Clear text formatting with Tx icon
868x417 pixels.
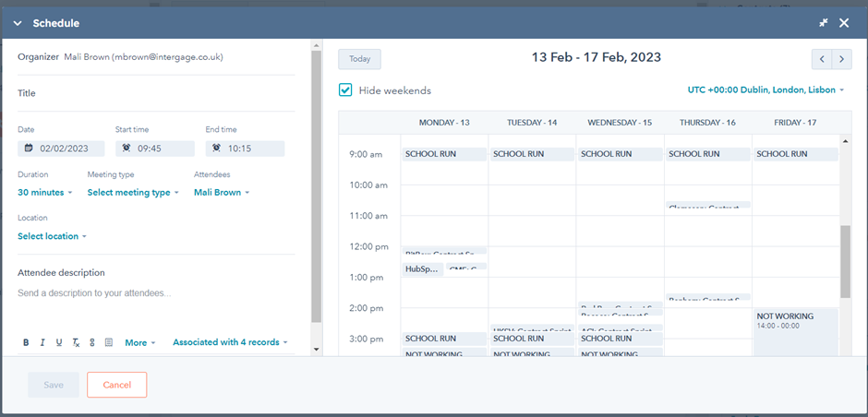pos(76,343)
